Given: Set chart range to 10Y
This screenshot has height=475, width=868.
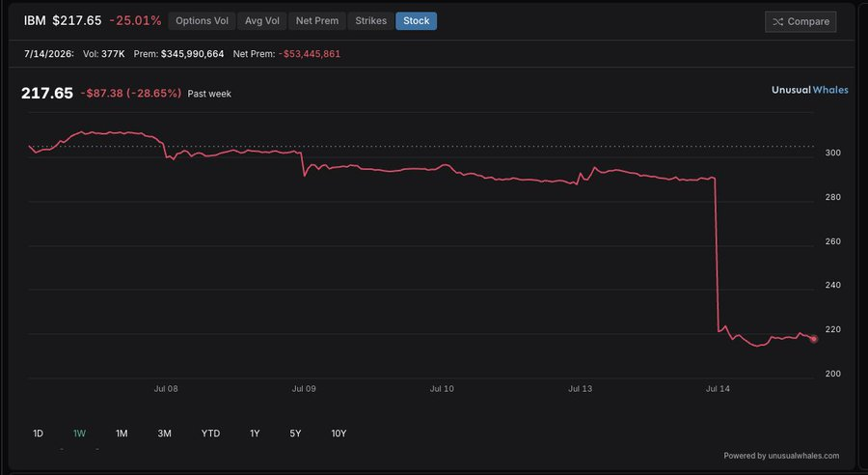Looking at the screenshot, I should 339,433.
